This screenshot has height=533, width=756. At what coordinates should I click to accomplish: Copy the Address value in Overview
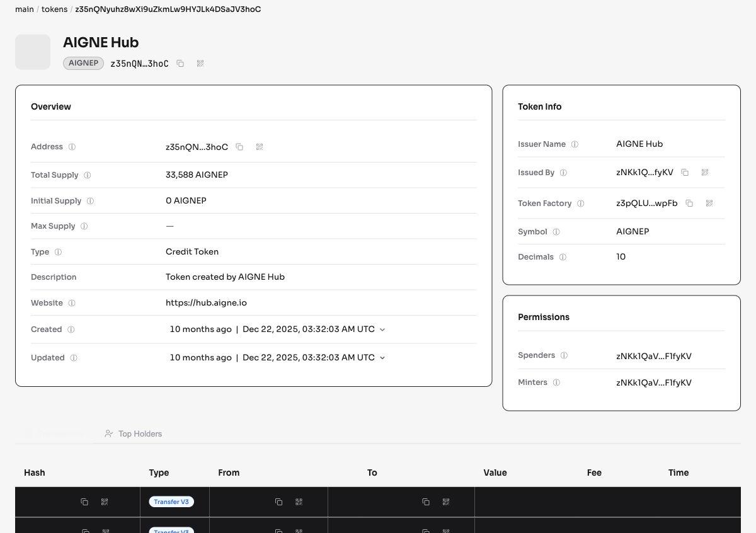pyautogui.click(x=239, y=147)
